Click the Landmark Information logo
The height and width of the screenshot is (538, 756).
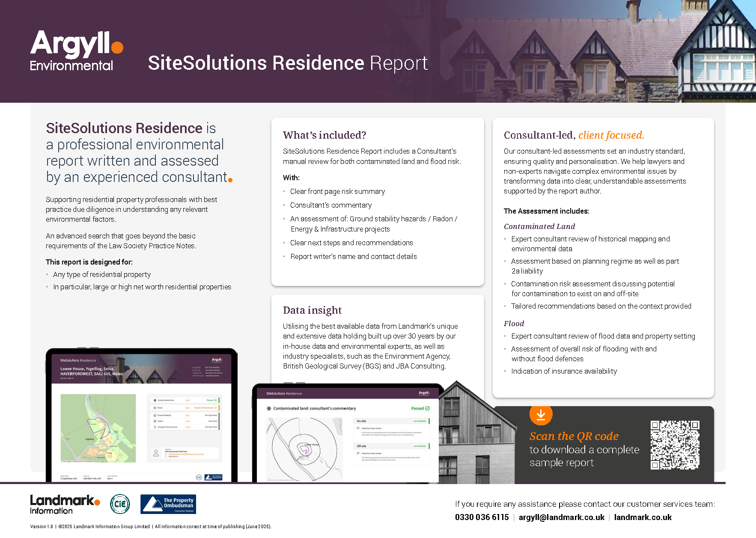click(65, 504)
